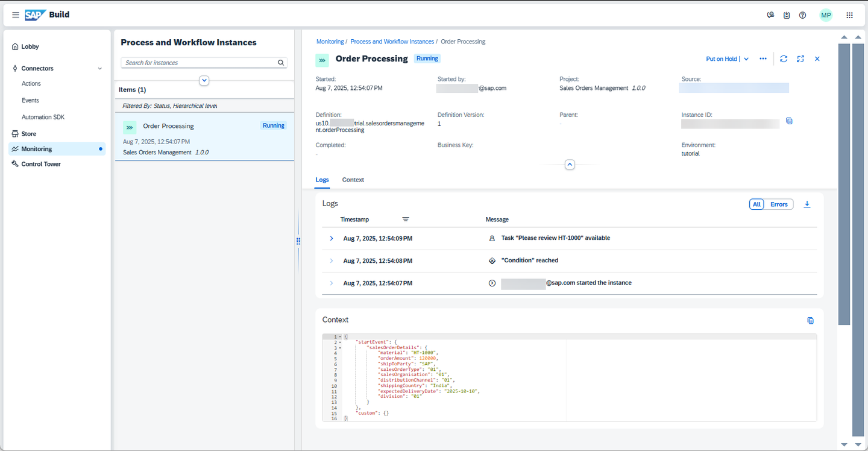Click the Control Tower wrench icon

[16, 164]
